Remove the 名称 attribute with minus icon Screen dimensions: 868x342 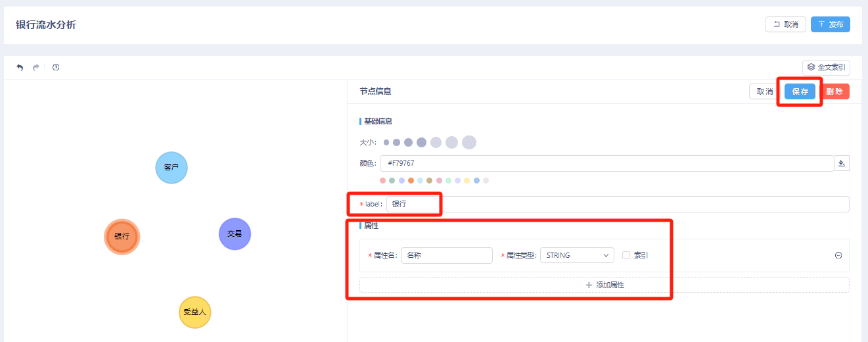[838, 255]
